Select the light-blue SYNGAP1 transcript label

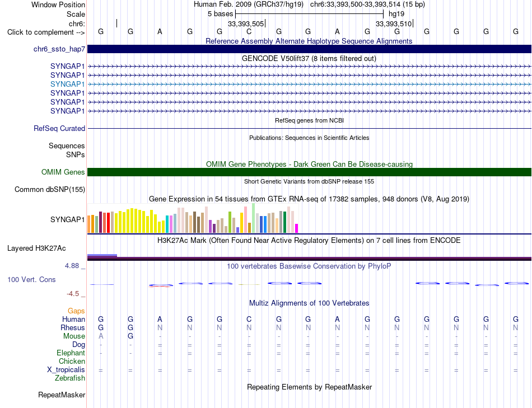point(67,84)
